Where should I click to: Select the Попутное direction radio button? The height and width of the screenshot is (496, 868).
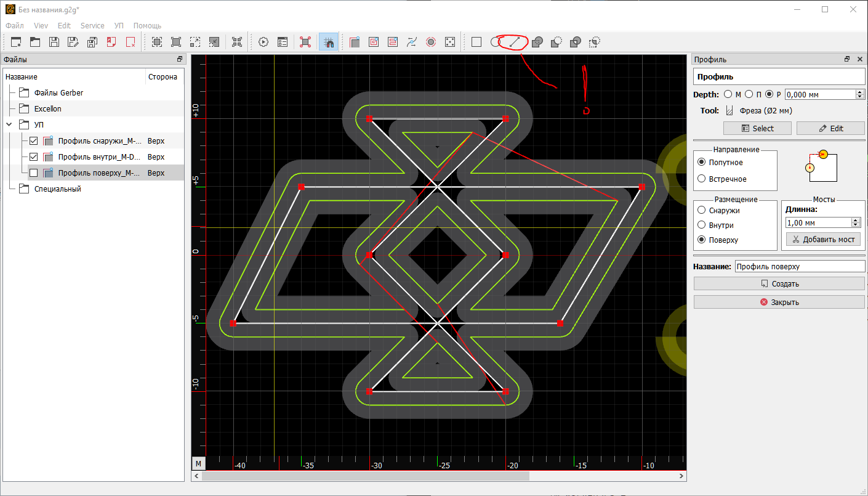(701, 163)
